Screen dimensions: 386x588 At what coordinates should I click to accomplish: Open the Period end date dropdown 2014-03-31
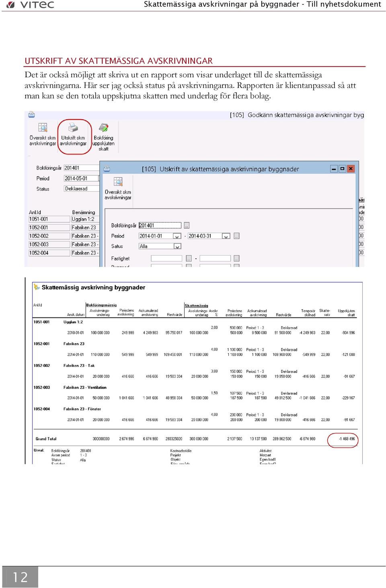click(226, 236)
